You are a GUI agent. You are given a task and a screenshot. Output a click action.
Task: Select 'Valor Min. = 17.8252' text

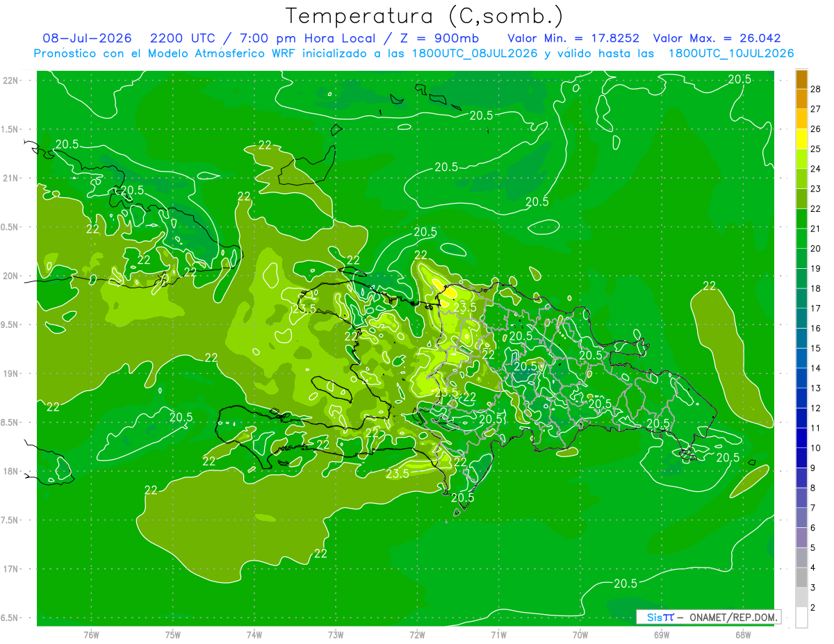(573, 38)
